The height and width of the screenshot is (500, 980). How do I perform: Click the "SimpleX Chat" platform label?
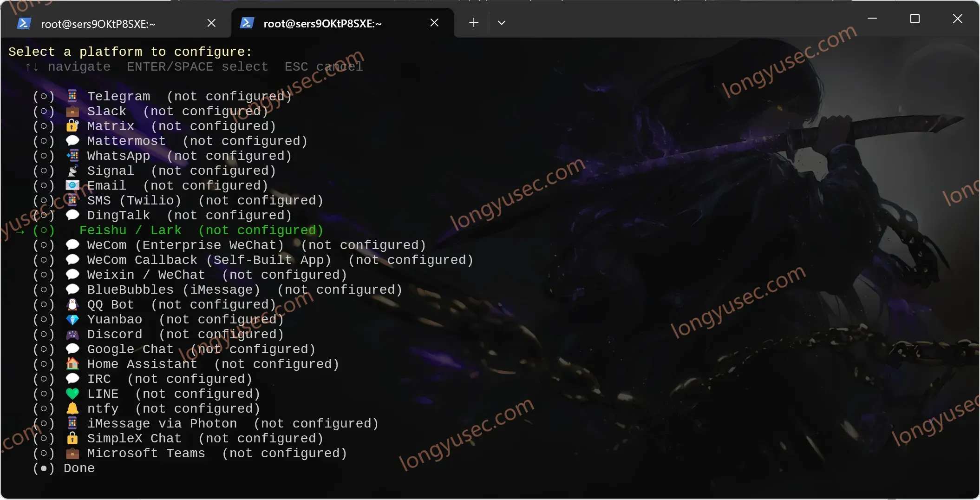(x=134, y=438)
